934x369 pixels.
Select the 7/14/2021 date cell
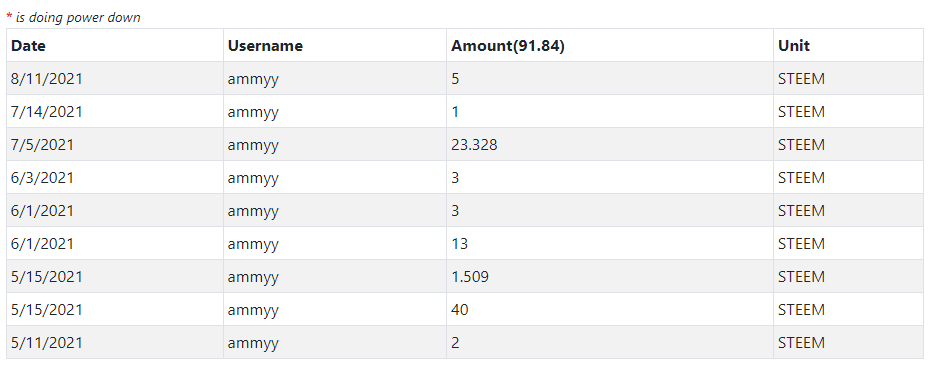tap(115, 111)
